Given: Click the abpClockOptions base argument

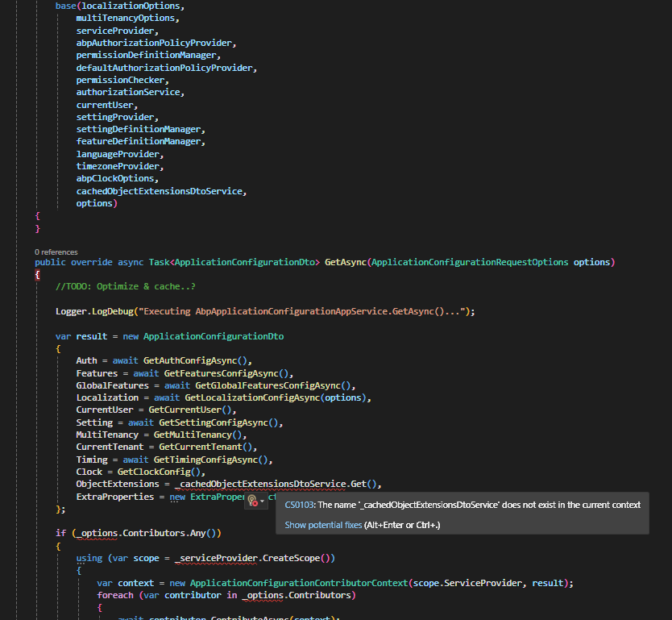Looking at the screenshot, I should click(115, 178).
